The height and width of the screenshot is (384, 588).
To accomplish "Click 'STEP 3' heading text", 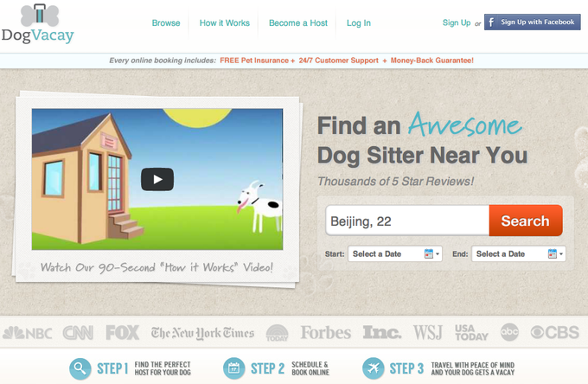I will pos(406,368).
